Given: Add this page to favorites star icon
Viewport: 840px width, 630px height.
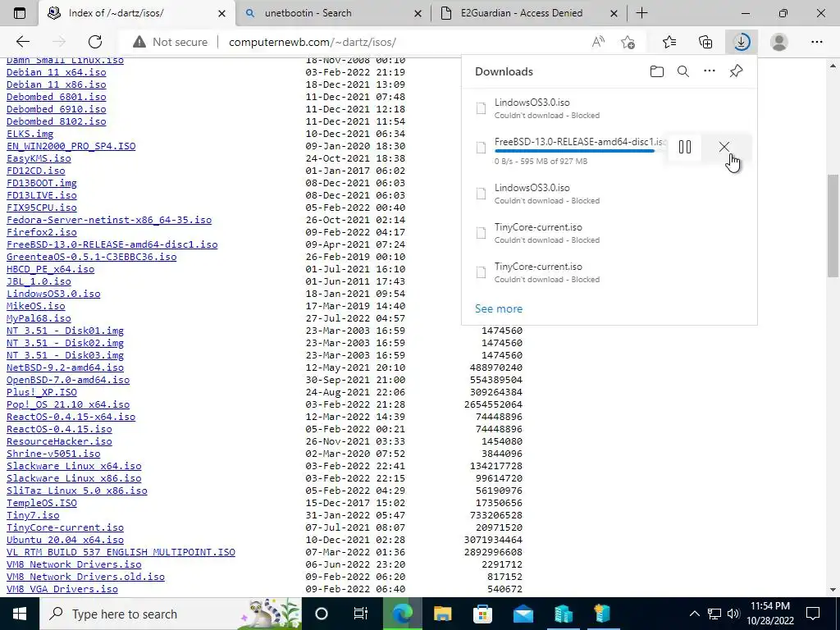Looking at the screenshot, I should (x=628, y=42).
